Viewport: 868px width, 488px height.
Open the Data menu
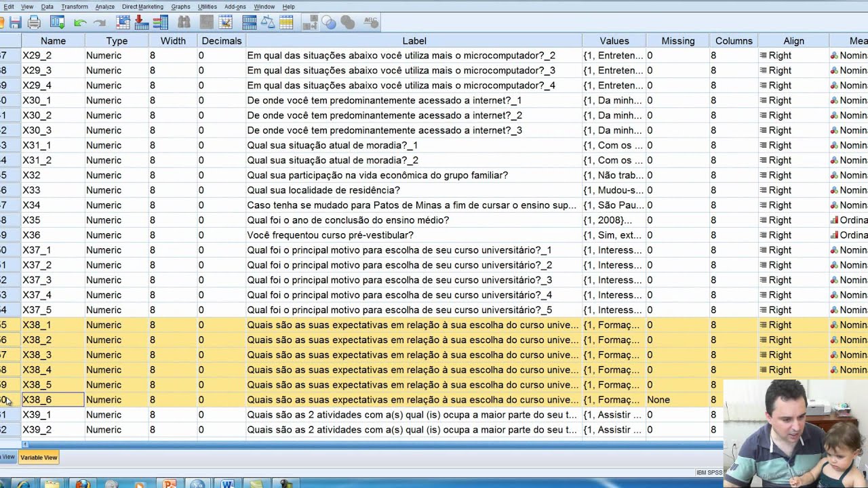[x=47, y=7]
